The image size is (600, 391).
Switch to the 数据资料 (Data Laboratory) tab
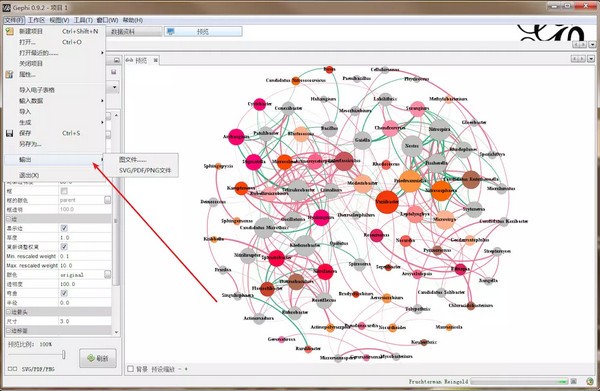(122, 32)
